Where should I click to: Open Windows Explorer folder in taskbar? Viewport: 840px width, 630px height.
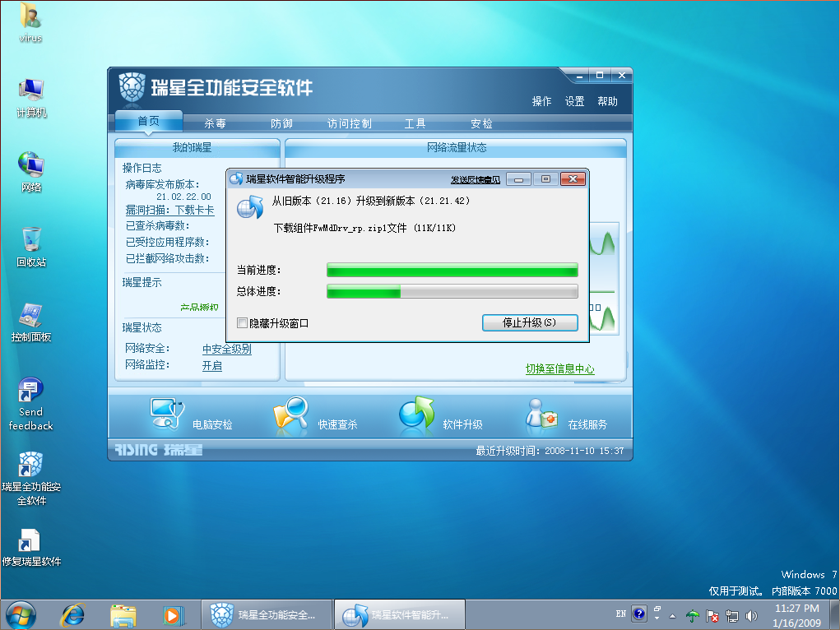[x=123, y=615]
